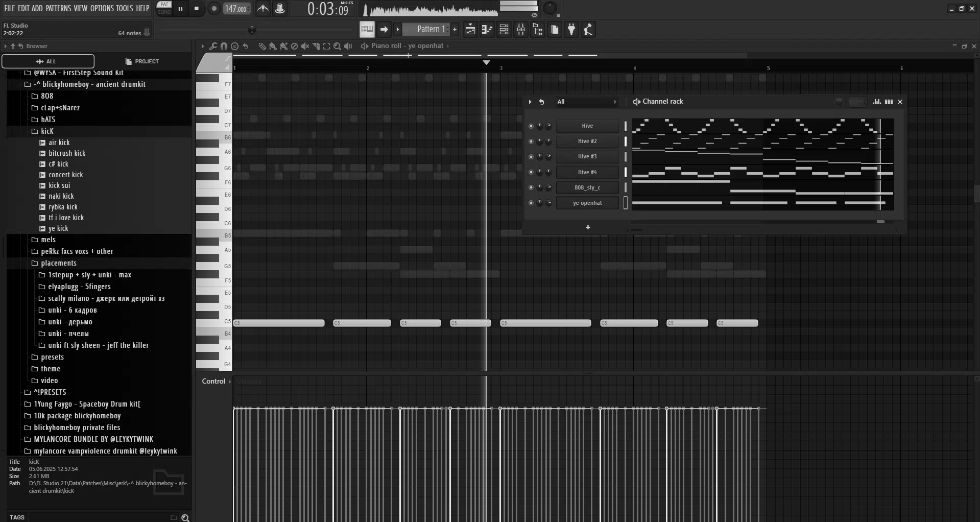
Task: Mute the ye openhat channel
Action: coord(531,203)
